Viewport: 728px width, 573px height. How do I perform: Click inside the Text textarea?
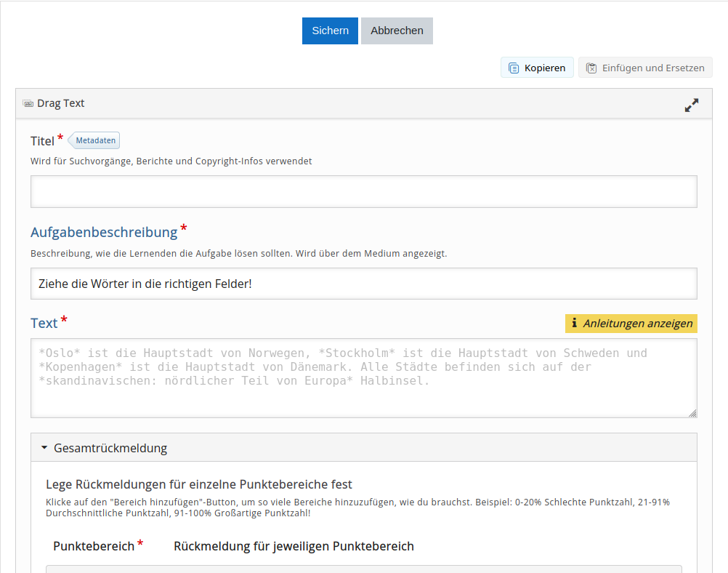[x=364, y=378]
